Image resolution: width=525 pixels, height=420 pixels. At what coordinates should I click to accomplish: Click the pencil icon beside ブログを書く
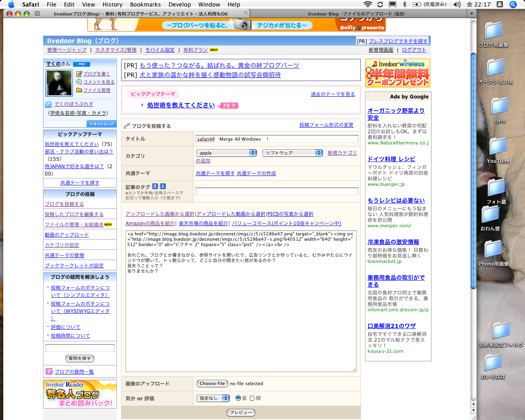tap(79, 74)
